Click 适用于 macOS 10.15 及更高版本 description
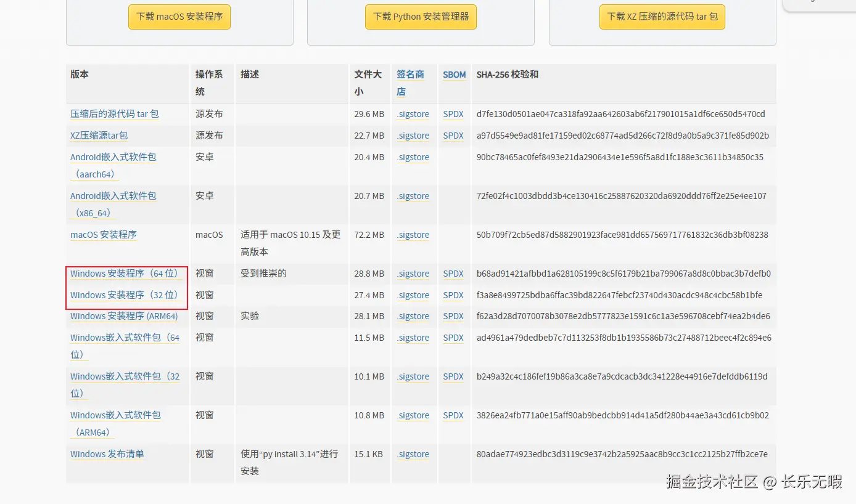The width and height of the screenshot is (856, 504). pos(290,243)
